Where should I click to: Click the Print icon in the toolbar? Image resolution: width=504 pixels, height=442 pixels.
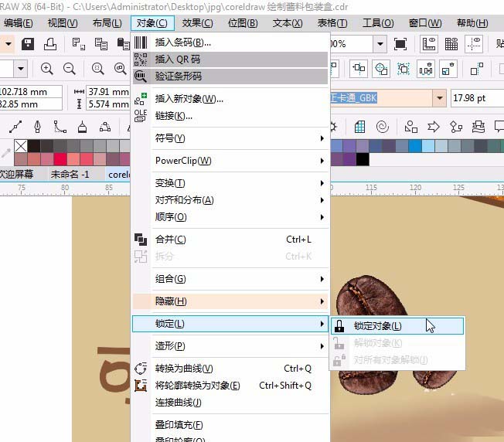tap(50, 44)
